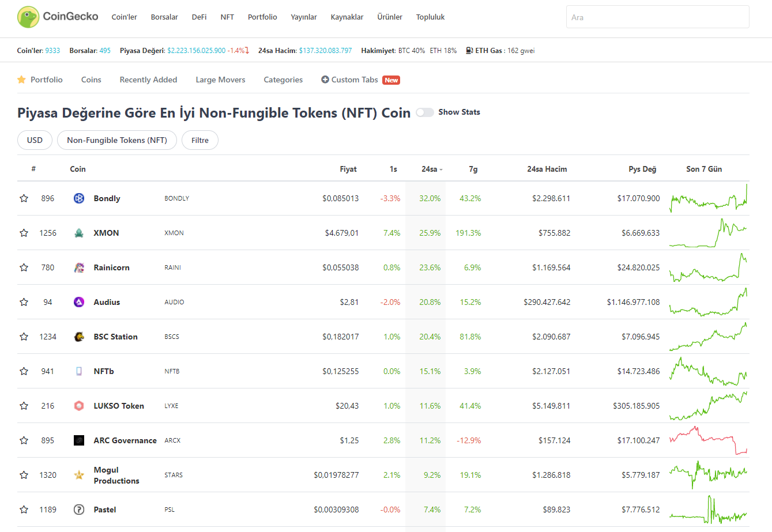The image size is (772, 532).
Task: Open XMON 7-day sparkline chart
Action: (709, 232)
